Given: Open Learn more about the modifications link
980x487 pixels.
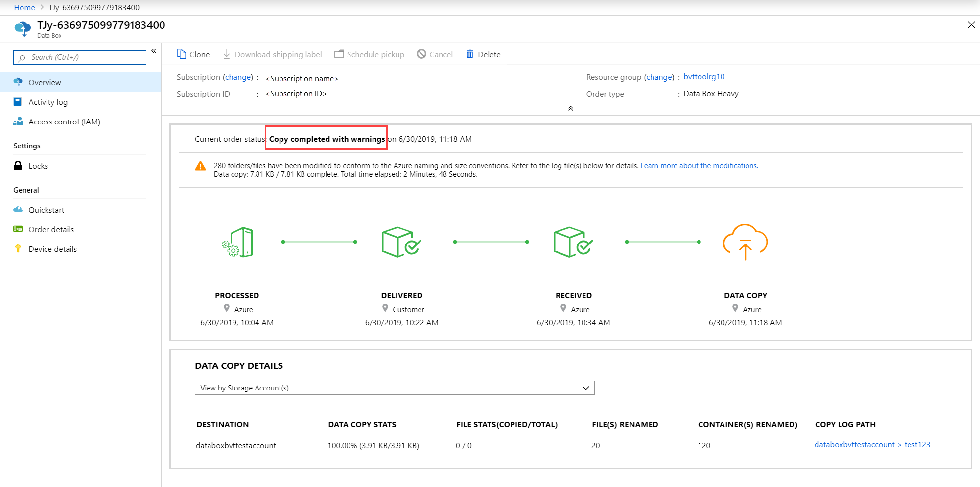Looking at the screenshot, I should click(699, 165).
